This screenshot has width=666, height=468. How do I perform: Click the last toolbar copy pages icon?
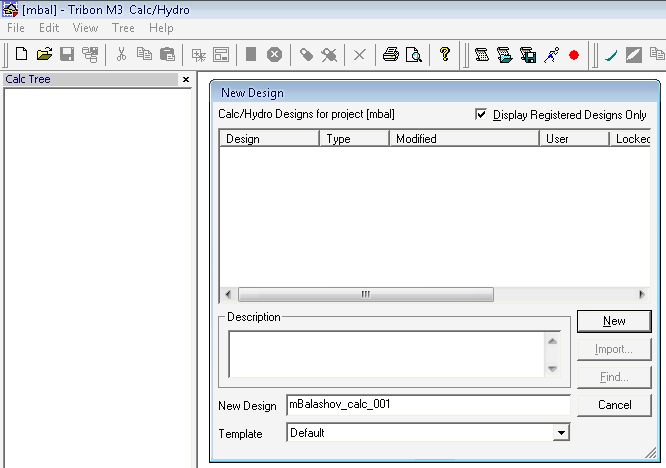[x=657, y=54]
